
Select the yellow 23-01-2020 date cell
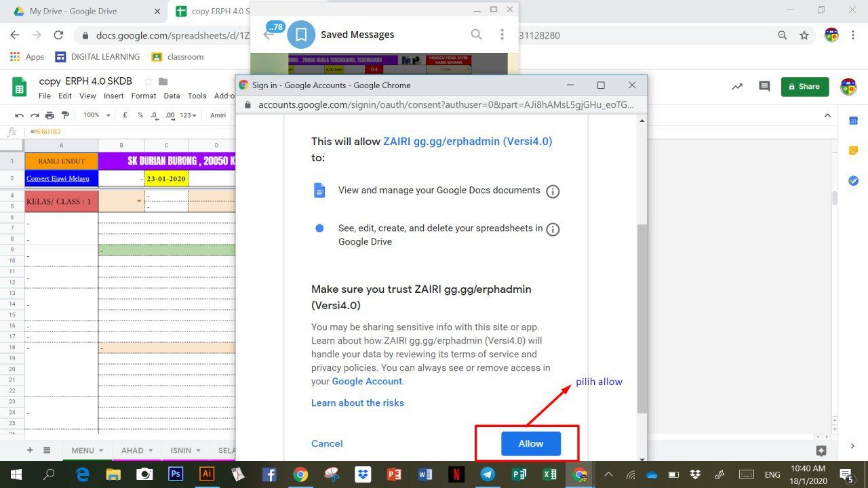(x=166, y=179)
